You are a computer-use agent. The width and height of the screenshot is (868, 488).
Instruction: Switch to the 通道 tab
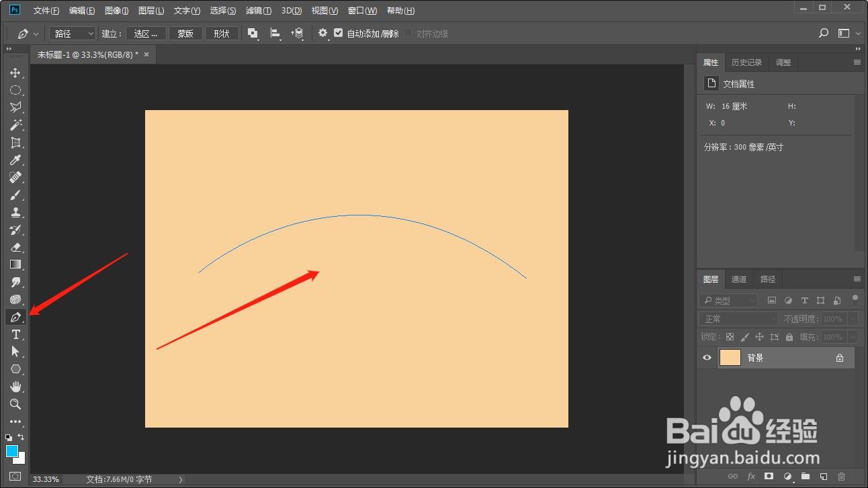pos(739,279)
